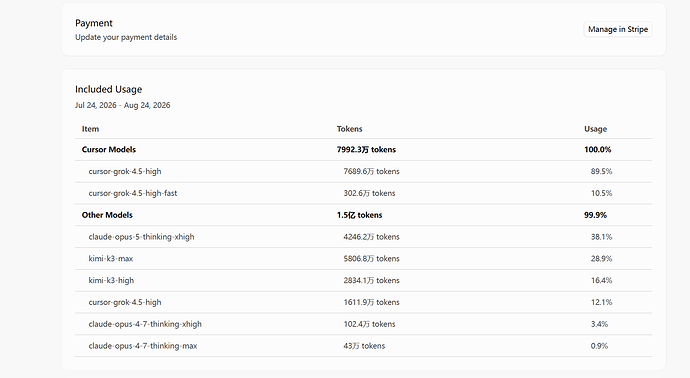Click the 7992.3万 tokens total value
The image size is (690, 378).
click(x=366, y=150)
